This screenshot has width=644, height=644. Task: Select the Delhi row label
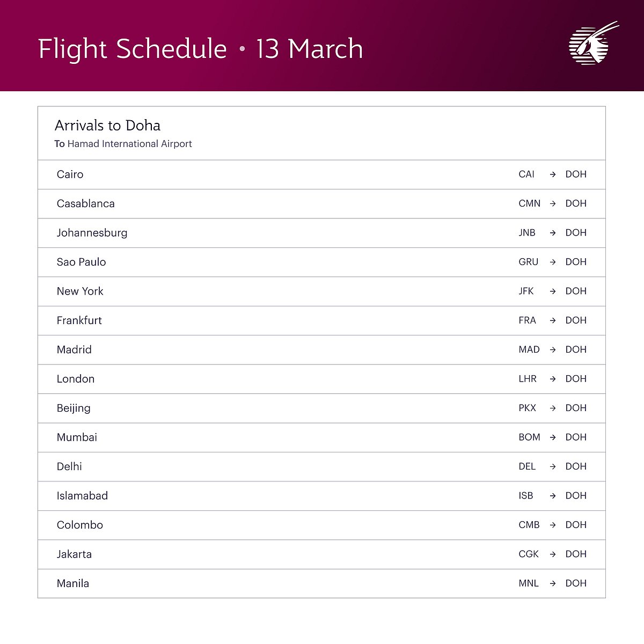coord(69,466)
